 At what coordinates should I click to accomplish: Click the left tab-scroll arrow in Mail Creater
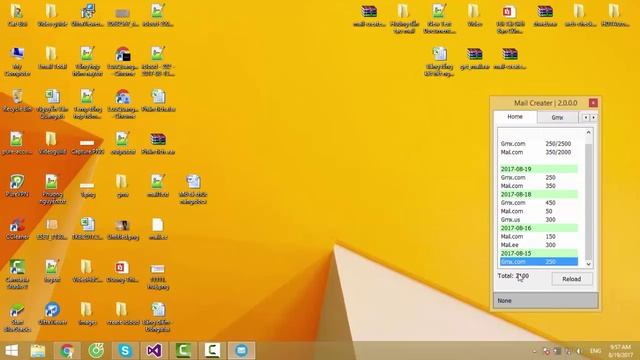pyautogui.click(x=586, y=118)
